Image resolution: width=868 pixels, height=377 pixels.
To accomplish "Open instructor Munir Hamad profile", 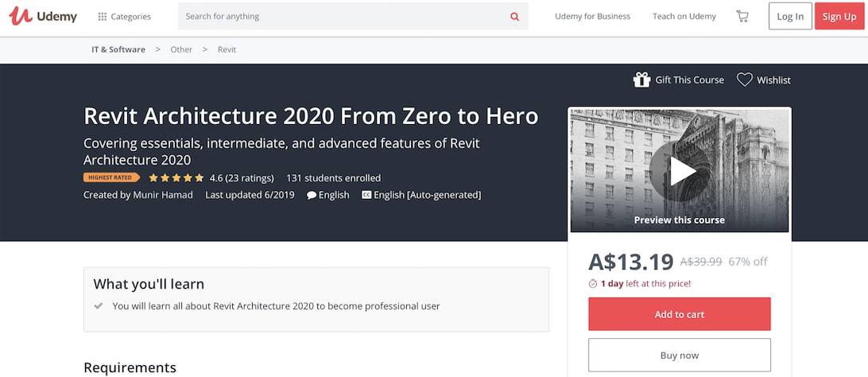I will [x=163, y=195].
